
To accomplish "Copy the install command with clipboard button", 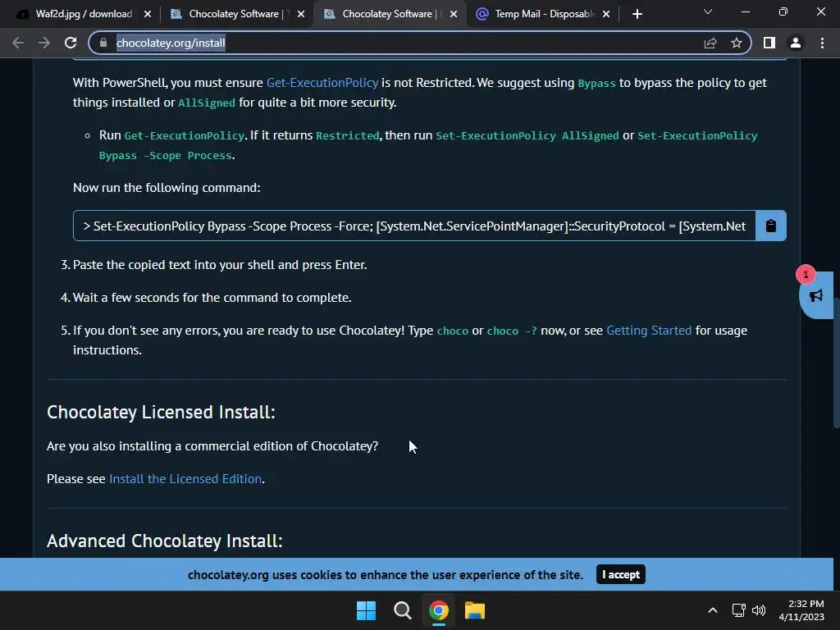I will (770, 226).
